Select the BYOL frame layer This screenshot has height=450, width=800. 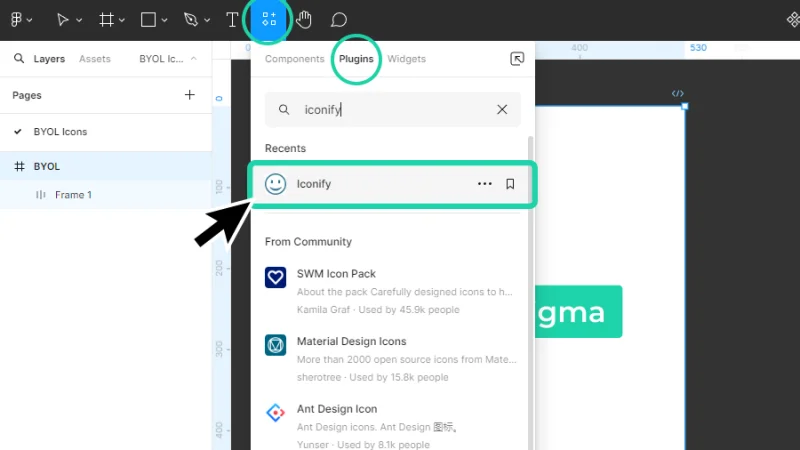tap(106, 166)
